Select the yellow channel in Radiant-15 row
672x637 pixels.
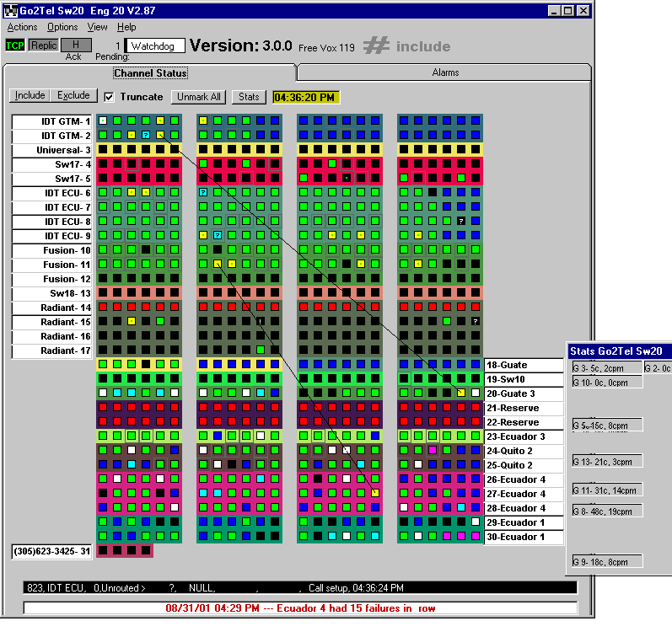pos(132,321)
